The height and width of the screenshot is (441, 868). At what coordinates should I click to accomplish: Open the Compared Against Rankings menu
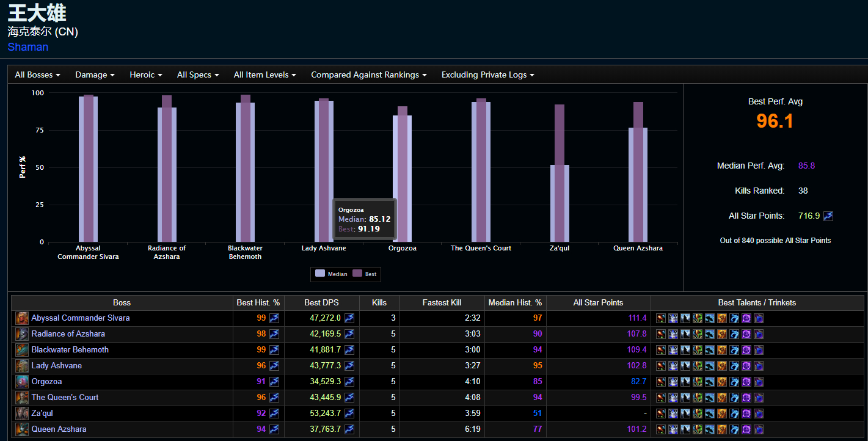pyautogui.click(x=368, y=75)
